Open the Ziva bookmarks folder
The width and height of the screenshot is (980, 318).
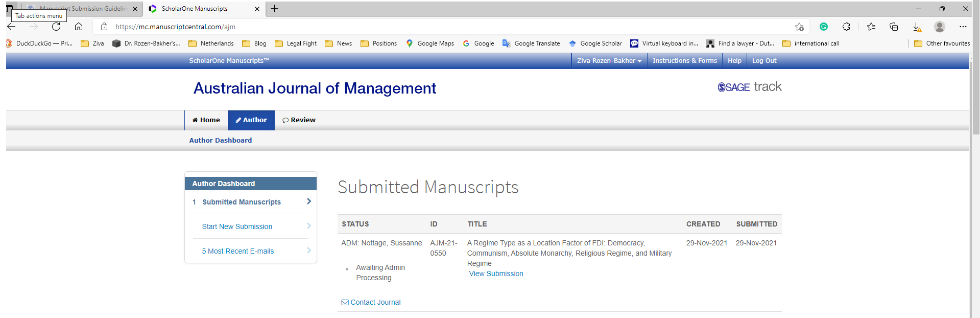92,43
